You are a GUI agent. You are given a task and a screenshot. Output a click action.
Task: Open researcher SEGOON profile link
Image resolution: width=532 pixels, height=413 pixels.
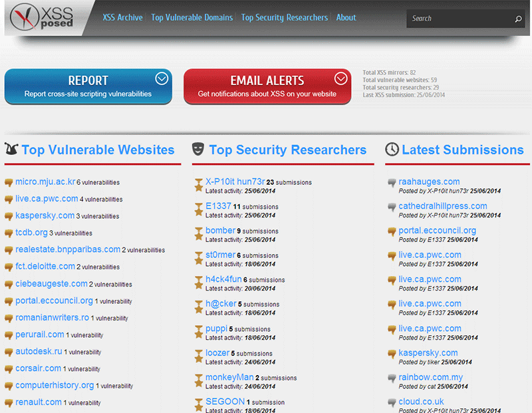(x=225, y=402)
